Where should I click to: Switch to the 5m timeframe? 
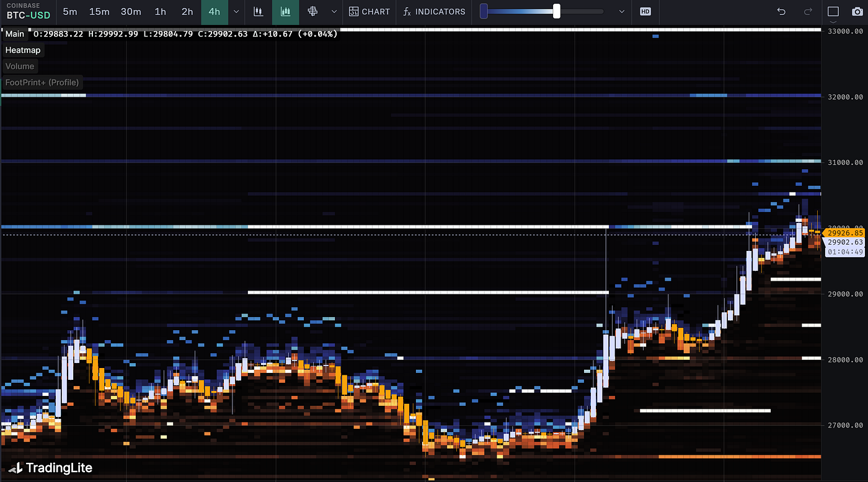tap(70, 12)
